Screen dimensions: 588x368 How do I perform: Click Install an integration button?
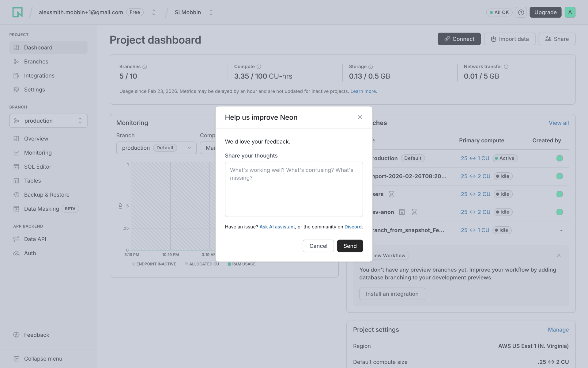(392, 294)
